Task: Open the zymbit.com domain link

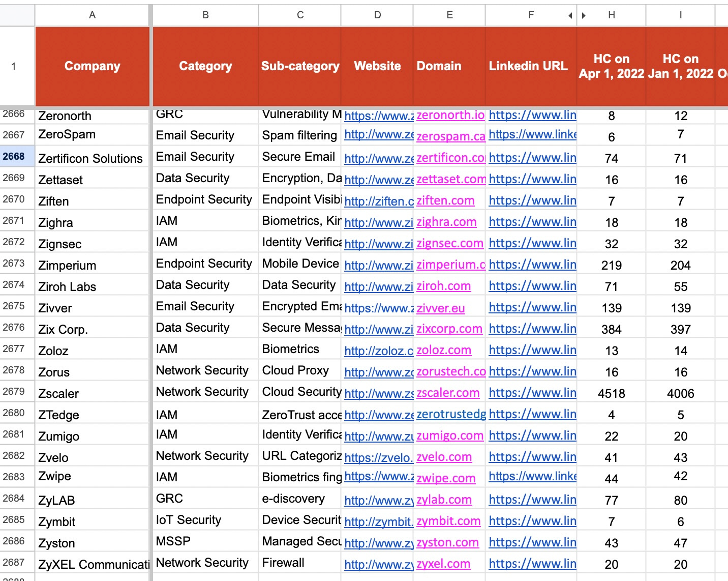Action: [448, 521]
